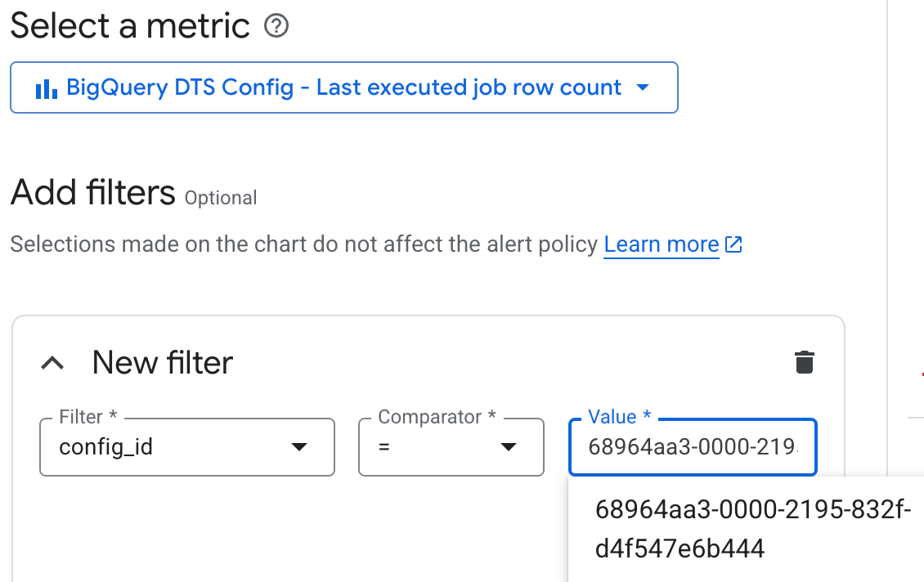Select the suggested config_id value 68964aa3

[752, 528]
